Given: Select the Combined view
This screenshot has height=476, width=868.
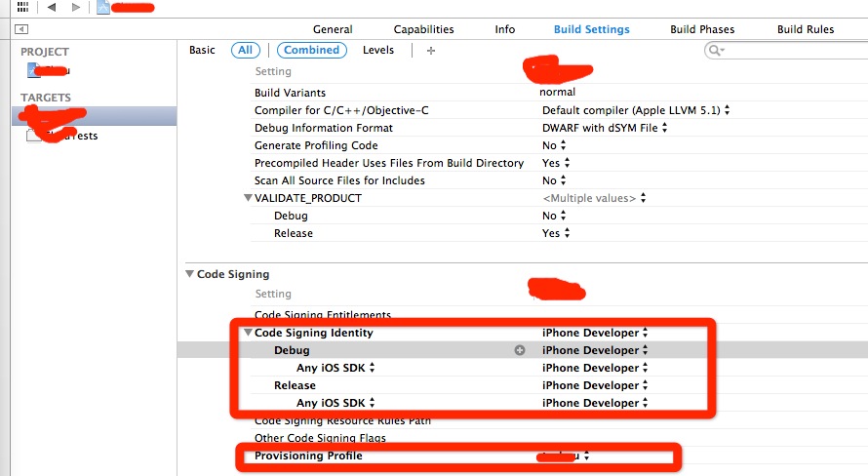Looking at the screenshot, I should tap(312, 50).
